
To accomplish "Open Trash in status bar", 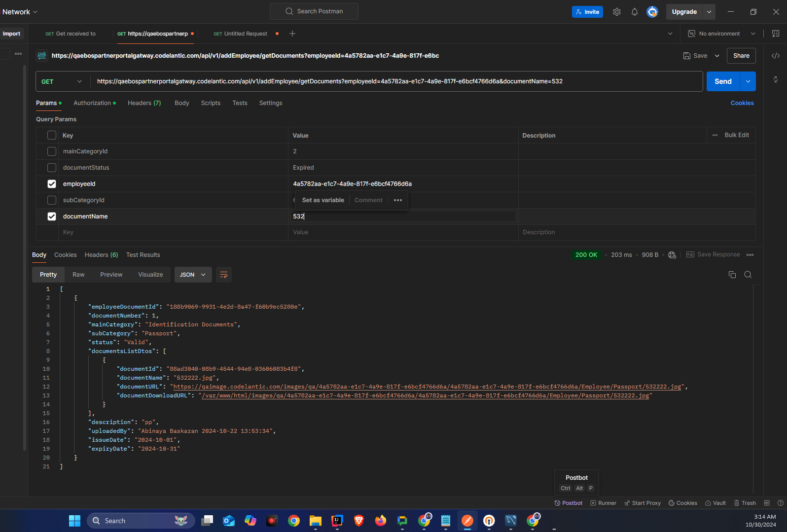I will [745, 503].
